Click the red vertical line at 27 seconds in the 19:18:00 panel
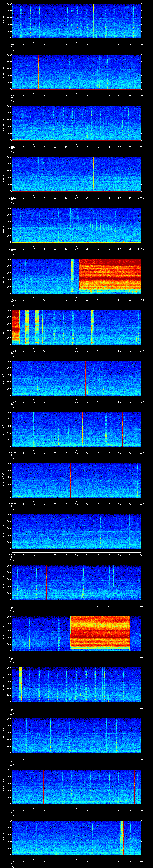Viewport: 153px width, 868px height. coord(71,123)
